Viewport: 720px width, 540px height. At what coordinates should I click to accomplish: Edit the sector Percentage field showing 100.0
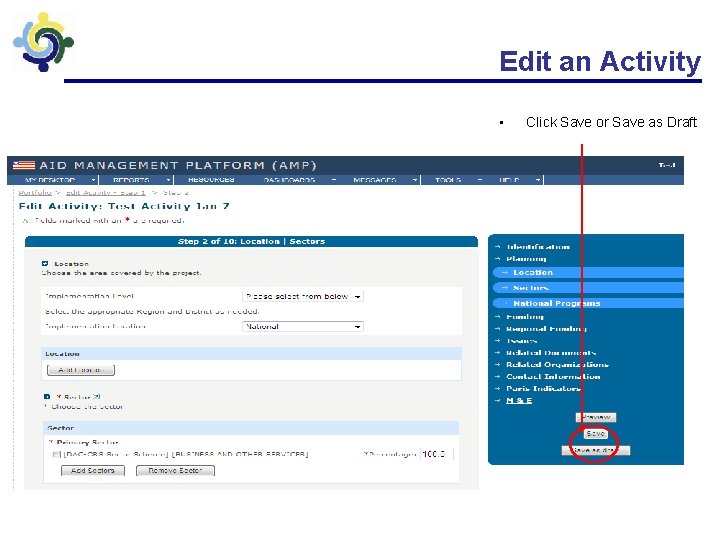point(437,454)
